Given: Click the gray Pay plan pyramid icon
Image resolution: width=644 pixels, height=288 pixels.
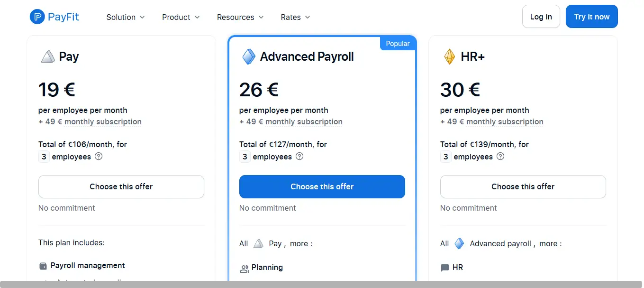Looking at the screenshot, I should (48, 57).
